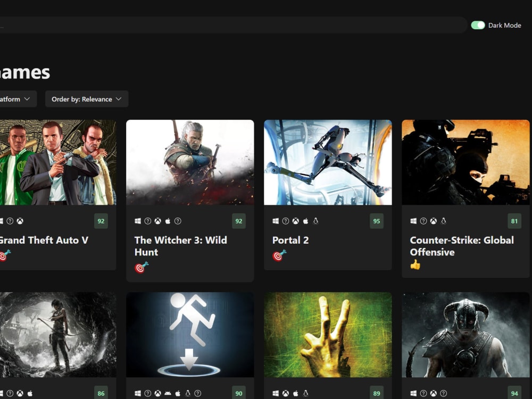Screen dimensions: 532x399
Task: Click the 86 score badge
Action: pyautogui.click(x=101, y=393)
